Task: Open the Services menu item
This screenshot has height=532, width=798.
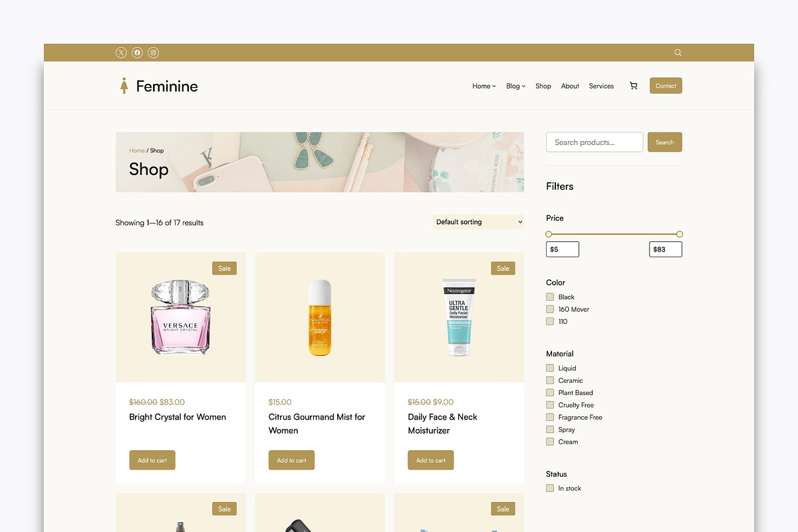Action: coord(601,86)
